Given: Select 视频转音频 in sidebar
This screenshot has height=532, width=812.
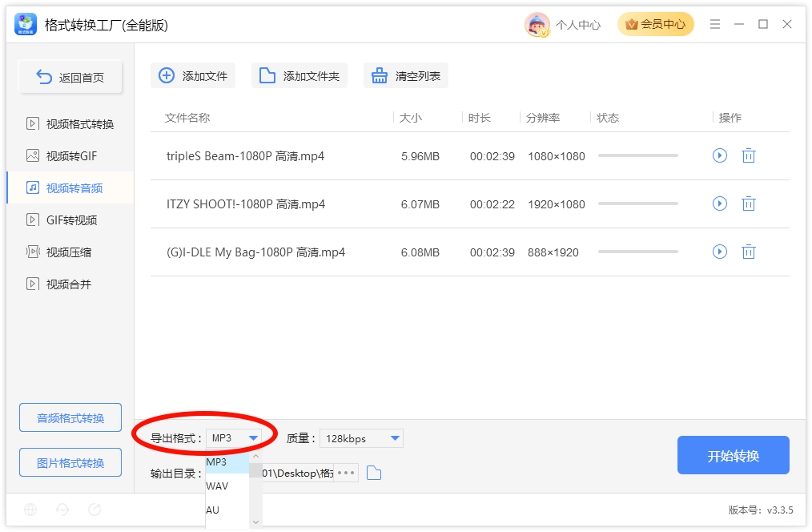Looking at the screenshot, I should 70,188.
